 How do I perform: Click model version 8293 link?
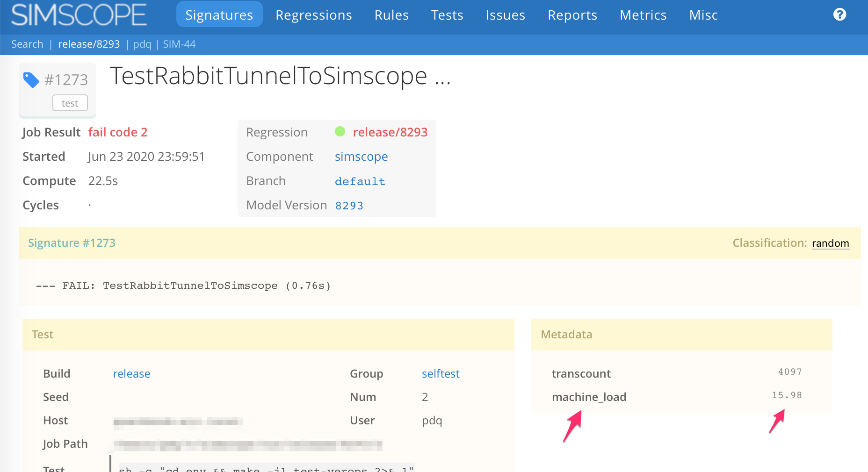(349, 206)
